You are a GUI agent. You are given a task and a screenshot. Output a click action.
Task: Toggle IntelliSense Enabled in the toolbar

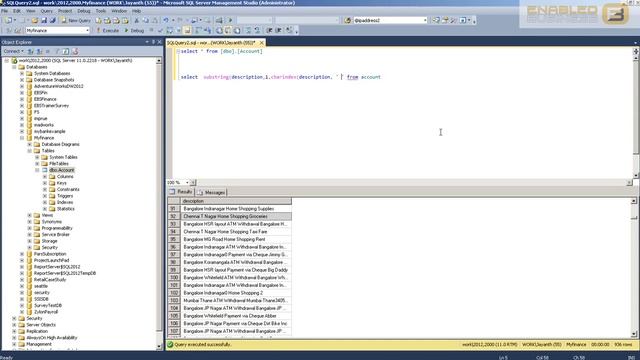point(187,30)
